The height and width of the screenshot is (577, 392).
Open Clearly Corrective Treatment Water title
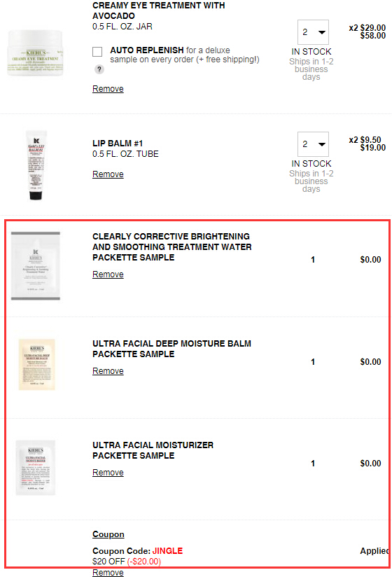click(x=172, y=247)
